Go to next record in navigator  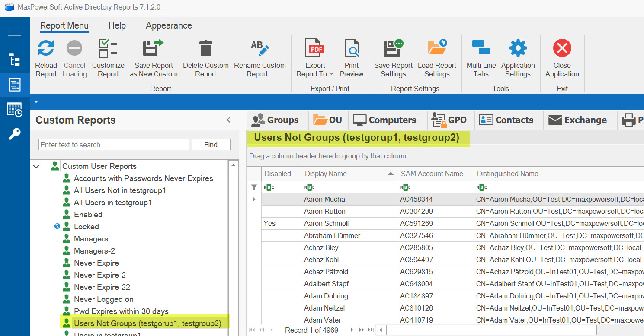click(x=352, y=330)
